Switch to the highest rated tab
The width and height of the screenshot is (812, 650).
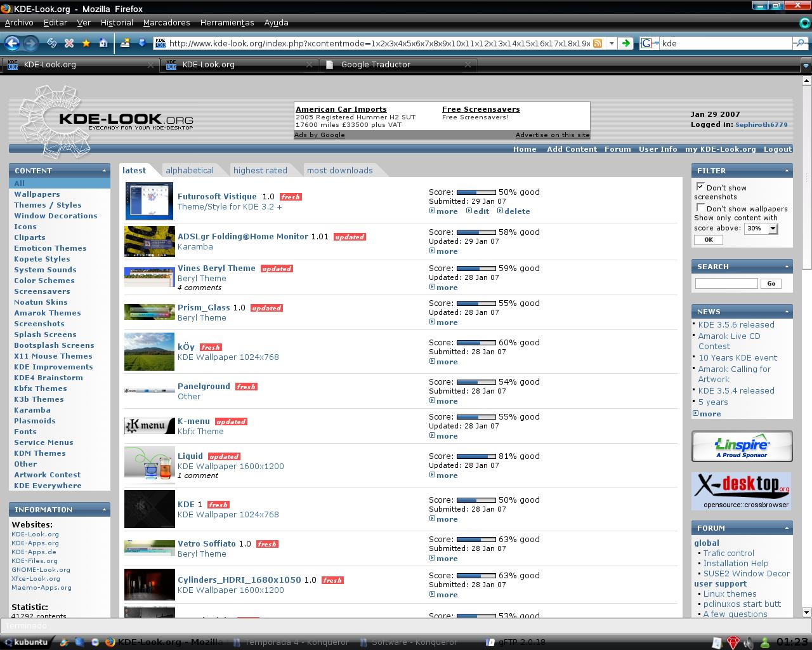pyautogui.click(x=260, y=170)
